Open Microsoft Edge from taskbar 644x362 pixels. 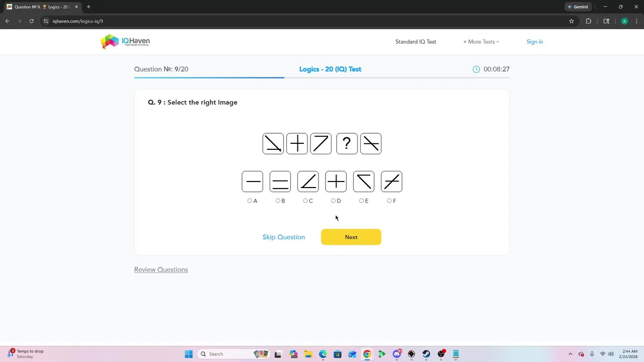[x=323, y=354]
